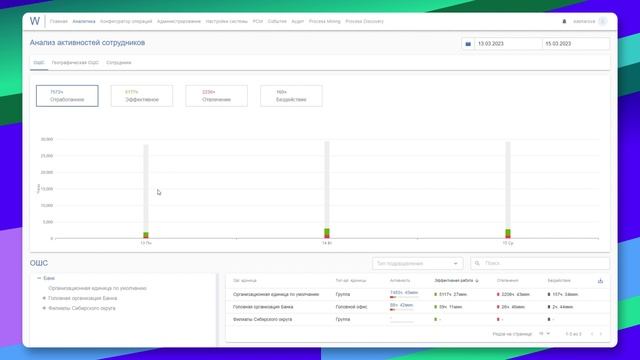This screenshot has width=640, height=360.
Task: Expand the Филиалы Сибирского округа tree node
Action: (44, 308)
